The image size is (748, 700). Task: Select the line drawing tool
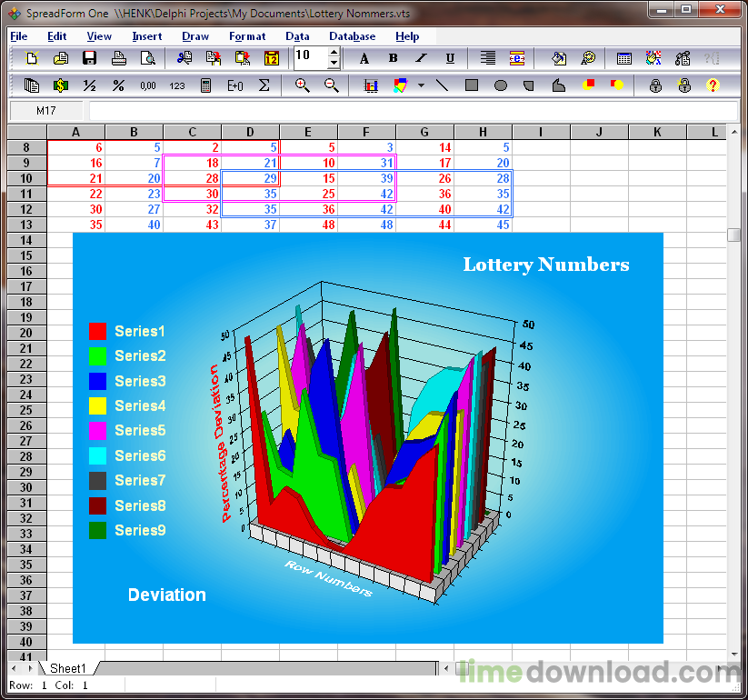[x=442, y=85]
